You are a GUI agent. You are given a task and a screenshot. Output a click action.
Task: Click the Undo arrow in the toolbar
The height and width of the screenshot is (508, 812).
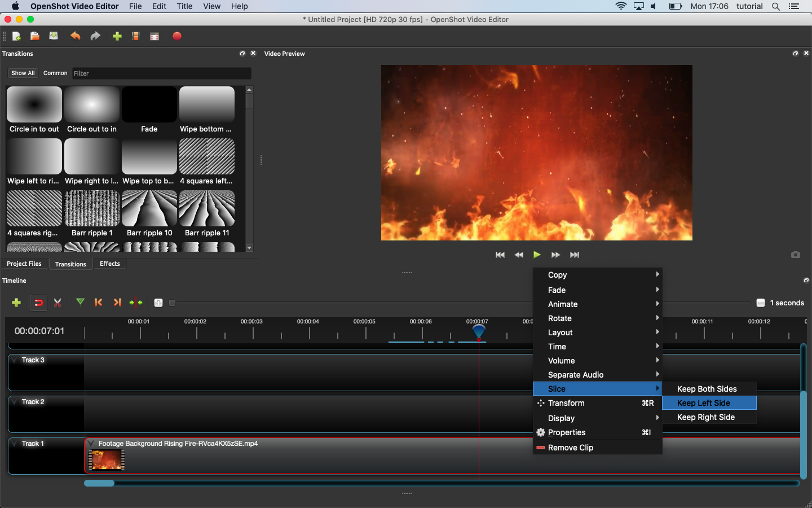tap(75, 36)
